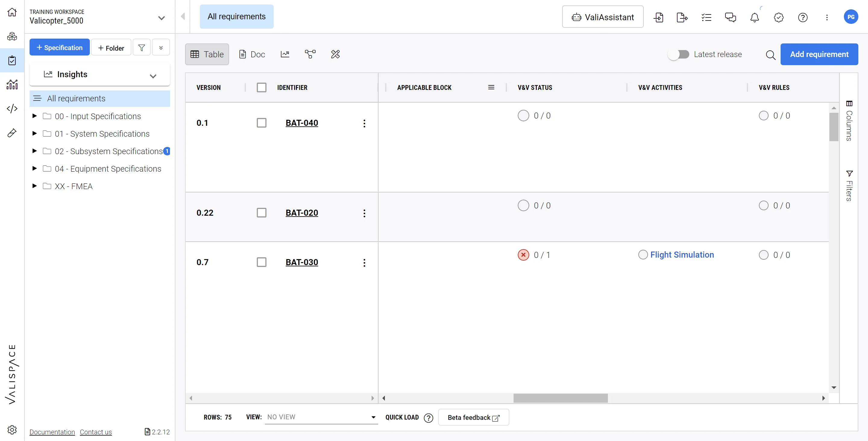Open the BAT-030 requirement link
The width and height of the screenshot is (868, 441).
(302, 262)
